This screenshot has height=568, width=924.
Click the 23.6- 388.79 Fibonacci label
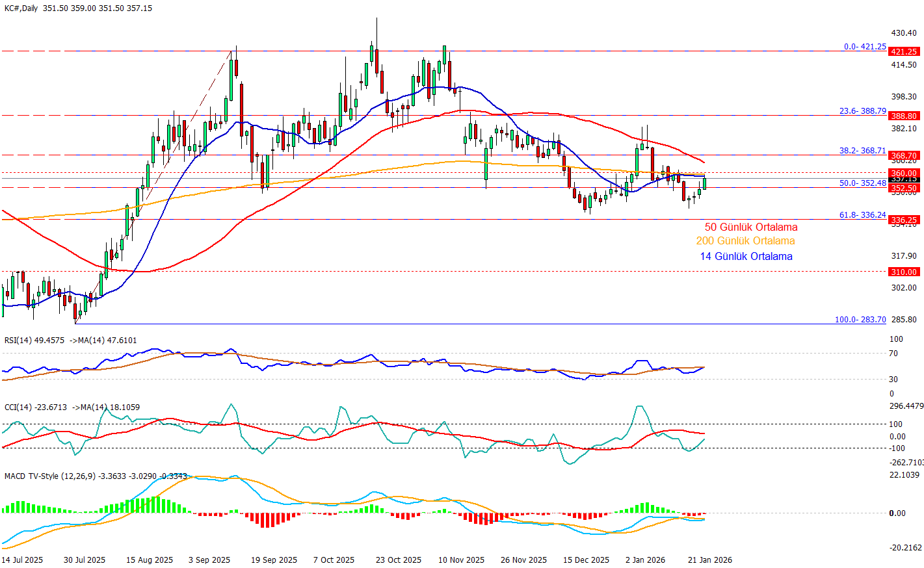[862, 111]
